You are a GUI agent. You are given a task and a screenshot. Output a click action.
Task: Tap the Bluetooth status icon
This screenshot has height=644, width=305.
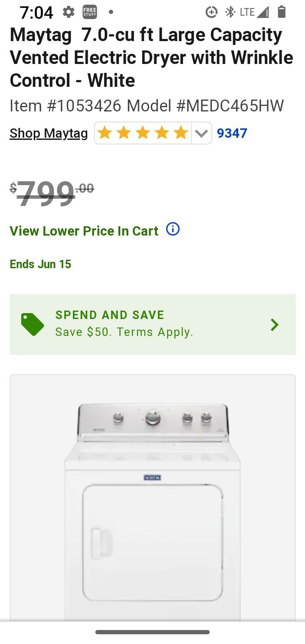click(230, 12)
